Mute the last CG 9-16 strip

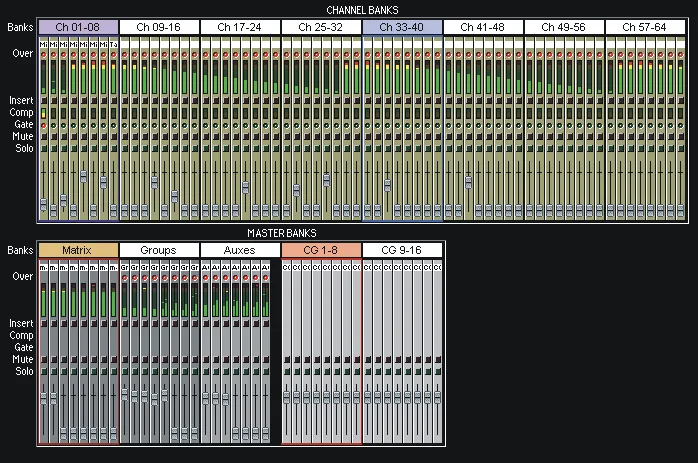[438, 359]
